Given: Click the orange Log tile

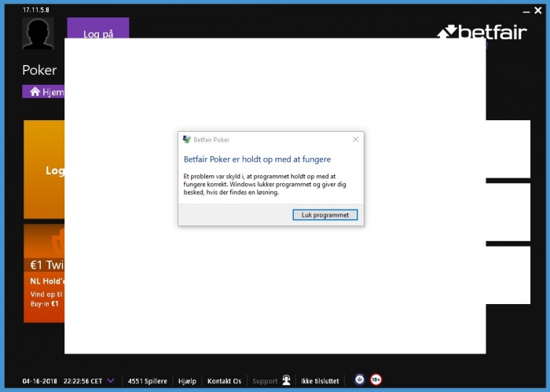Looking at the screenshot, I should (44, 170).
